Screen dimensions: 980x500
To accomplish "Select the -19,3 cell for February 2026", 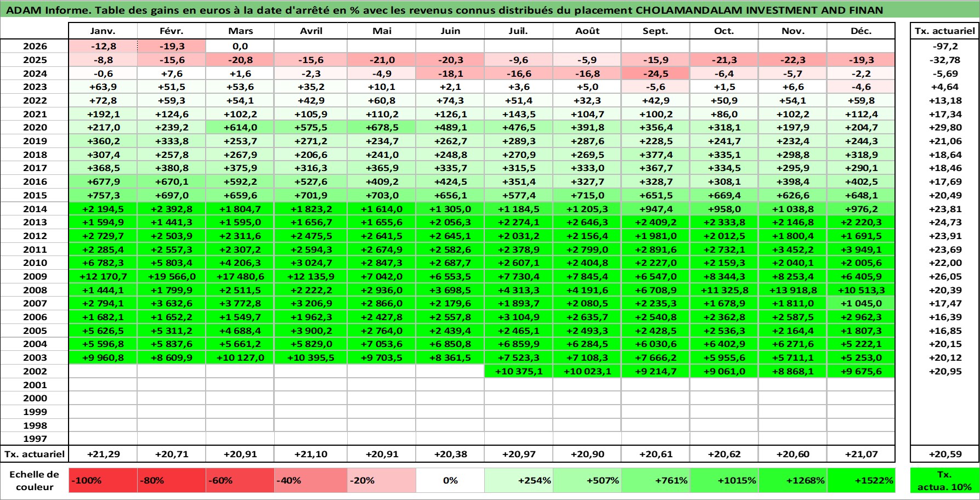I will point(172,46).
